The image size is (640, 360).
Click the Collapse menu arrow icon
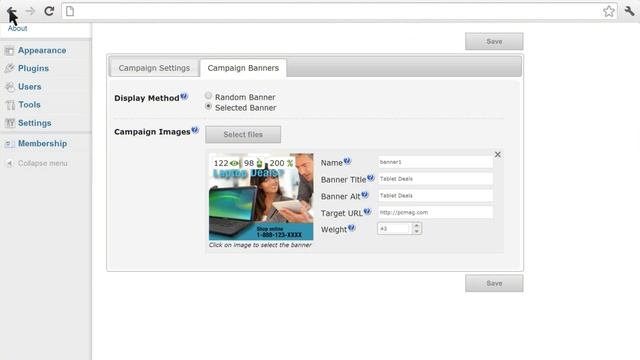point(9,163)
